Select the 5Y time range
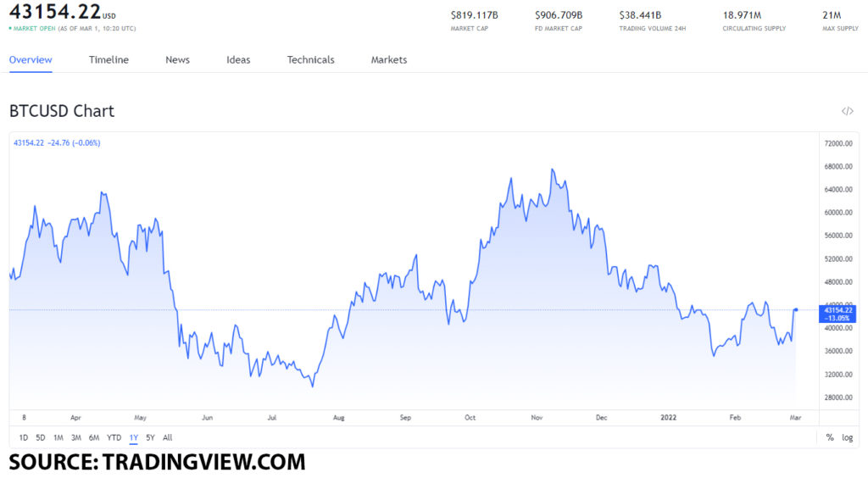The image size is (868, 478). point(150,437)
